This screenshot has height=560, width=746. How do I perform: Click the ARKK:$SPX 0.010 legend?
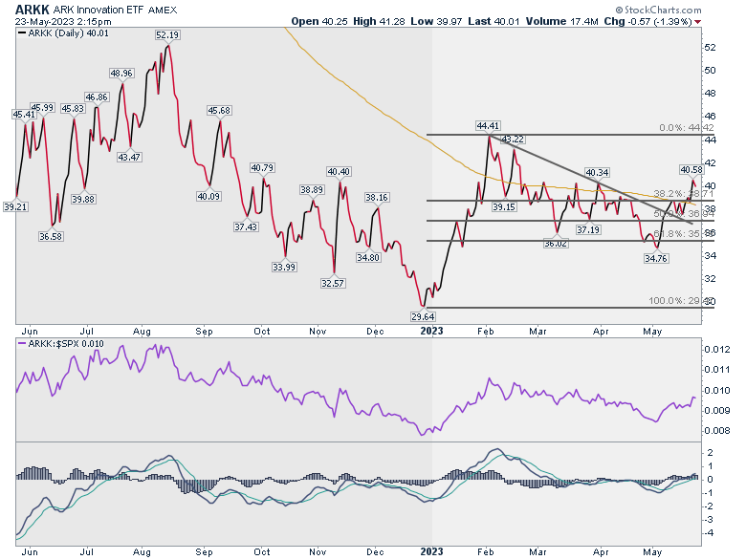click(x=60, y=344)
